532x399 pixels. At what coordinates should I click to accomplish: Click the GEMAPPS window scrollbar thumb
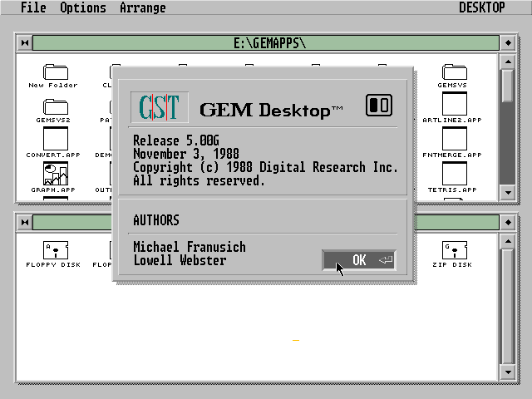(508, 86)
